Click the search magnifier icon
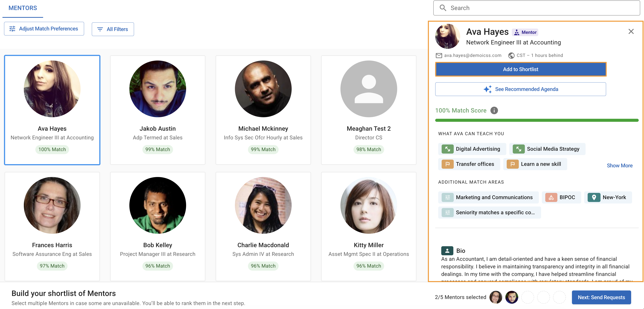Screen dimensions: 644x309 coord(443,8)
